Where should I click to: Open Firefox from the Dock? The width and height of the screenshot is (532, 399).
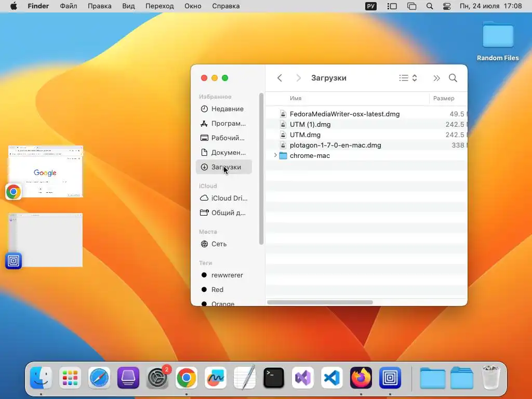[x=361, y=378]
